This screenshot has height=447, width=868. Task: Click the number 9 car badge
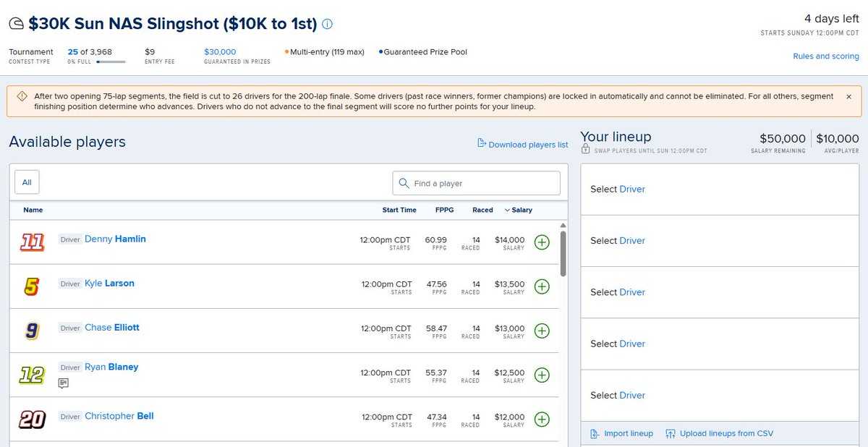pyautogui.click(x=32, y=331)
